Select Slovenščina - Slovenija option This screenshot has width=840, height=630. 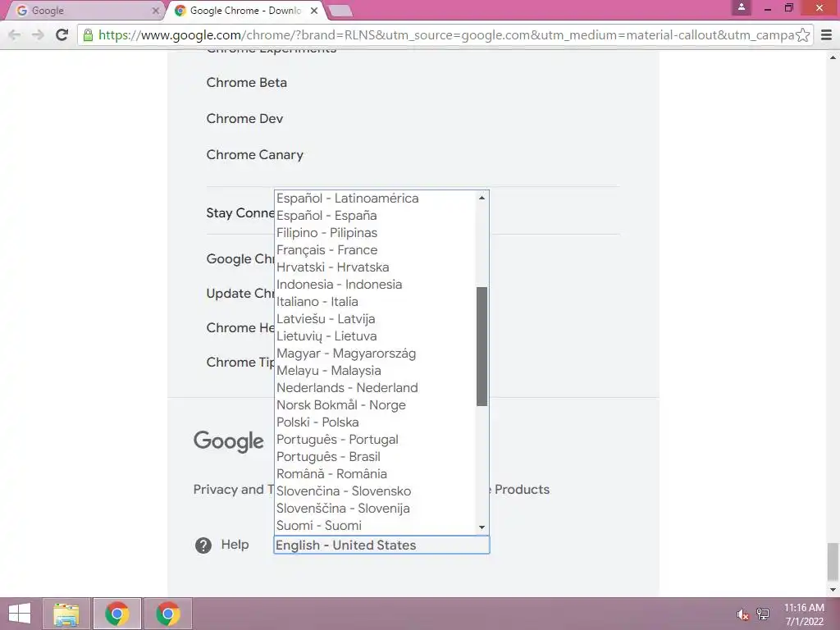click(x=374, y=509)
